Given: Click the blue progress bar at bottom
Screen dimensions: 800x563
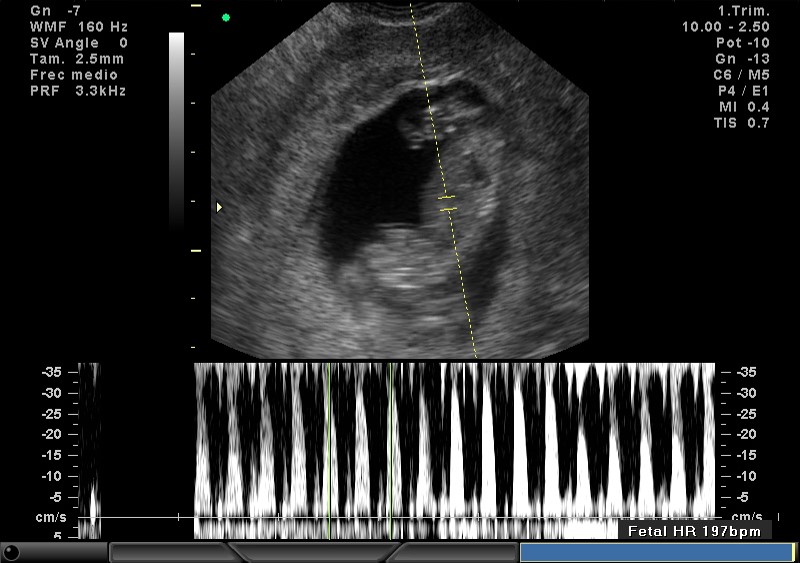Looking at the screenshot, I should click(655, 552).
